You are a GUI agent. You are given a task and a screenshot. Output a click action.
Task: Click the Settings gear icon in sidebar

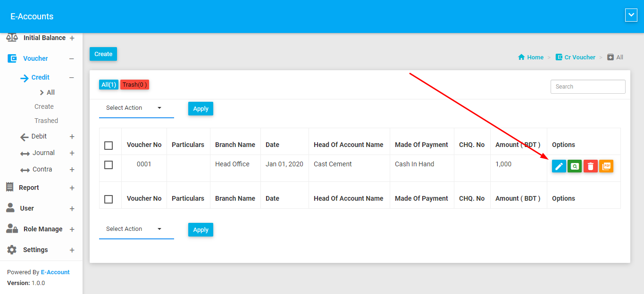12,250
